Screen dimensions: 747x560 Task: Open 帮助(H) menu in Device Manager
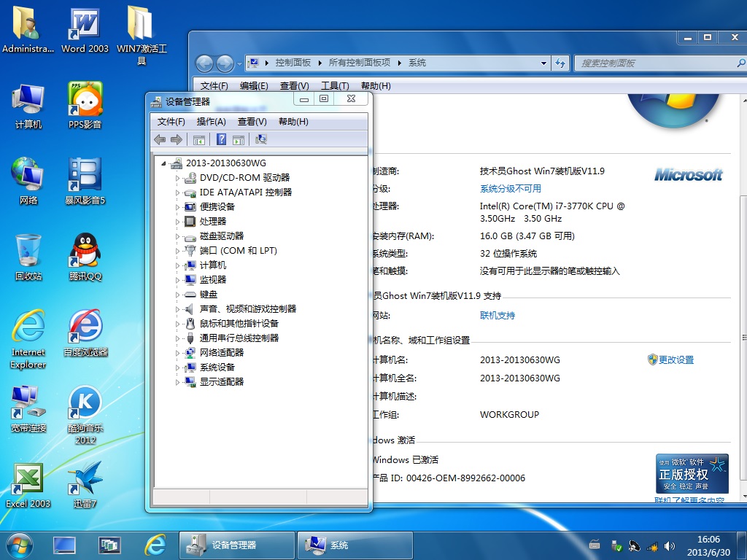point(293,122)
